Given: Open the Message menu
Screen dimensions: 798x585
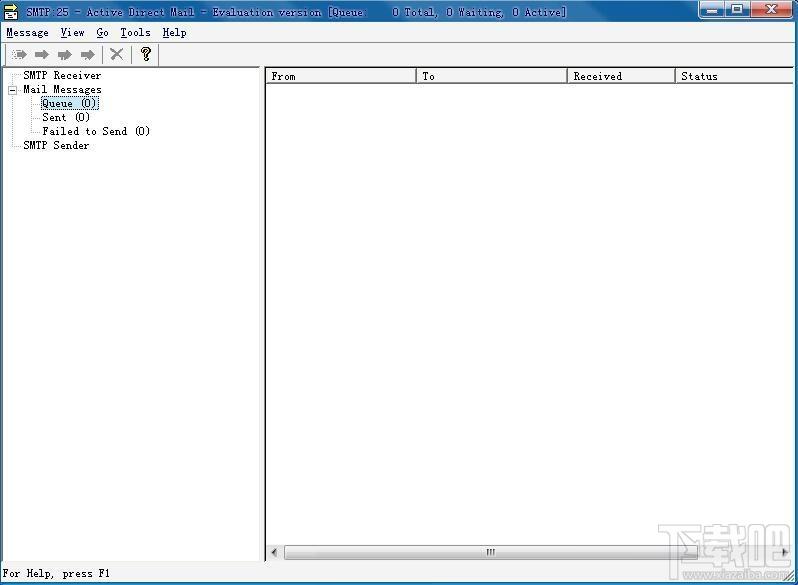Looking at the screenshot, I should click(27, 33).
